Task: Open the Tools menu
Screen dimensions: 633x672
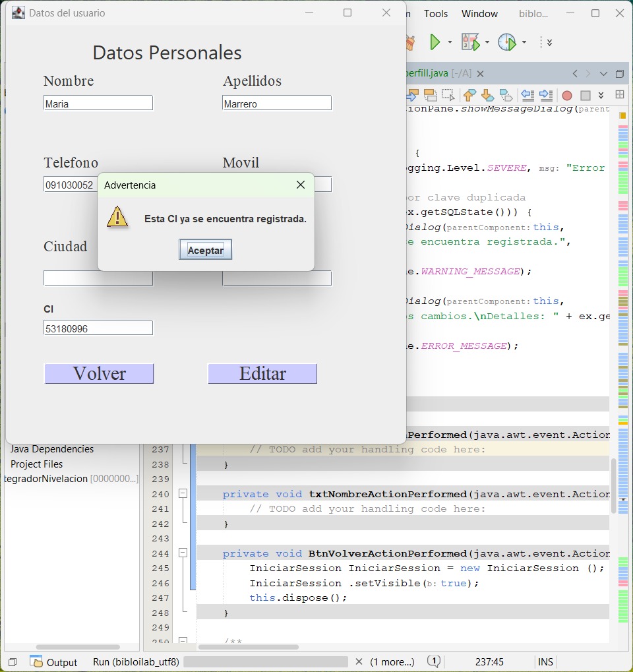Action: (435, 14)
